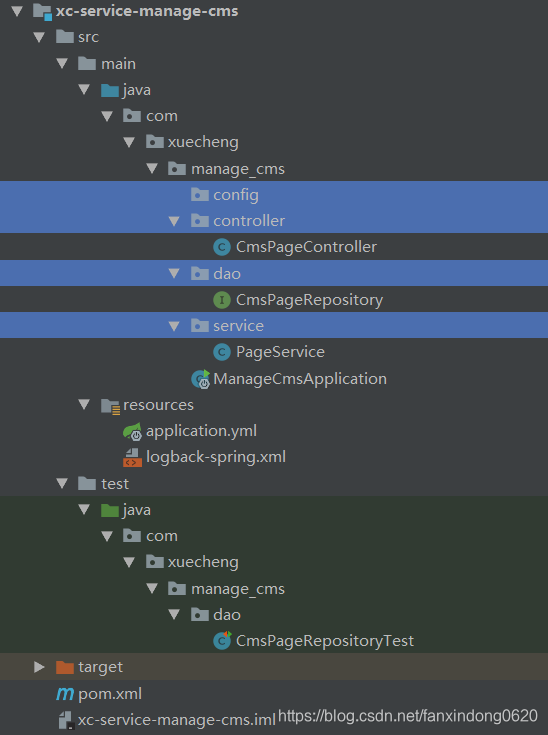Click the Maven pom.xml icon
Screen dimensions: 548x735
pyautogui.click(x=65, y=694)
